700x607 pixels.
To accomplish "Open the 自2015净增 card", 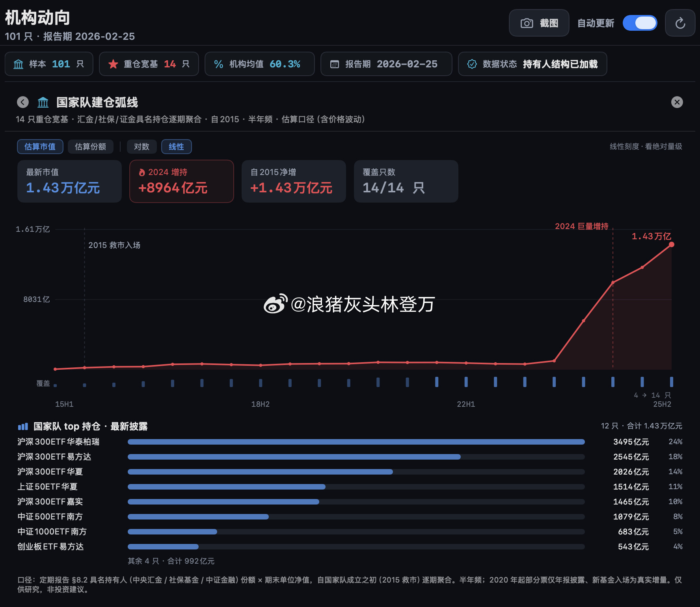I will click(x=294, y=181).
